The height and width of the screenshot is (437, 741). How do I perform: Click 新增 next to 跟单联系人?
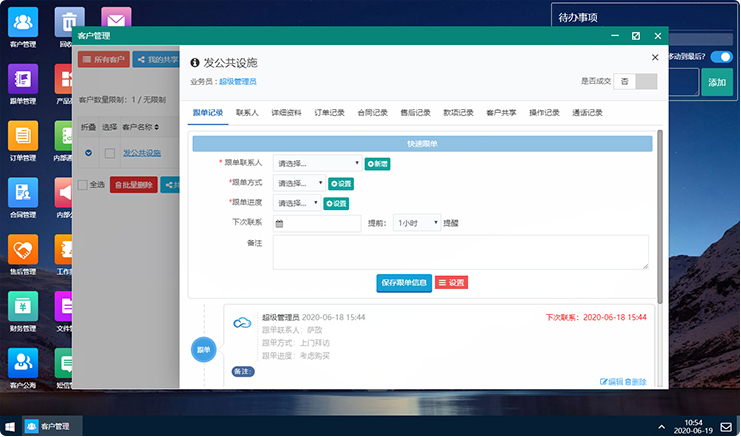pos(377,164)
